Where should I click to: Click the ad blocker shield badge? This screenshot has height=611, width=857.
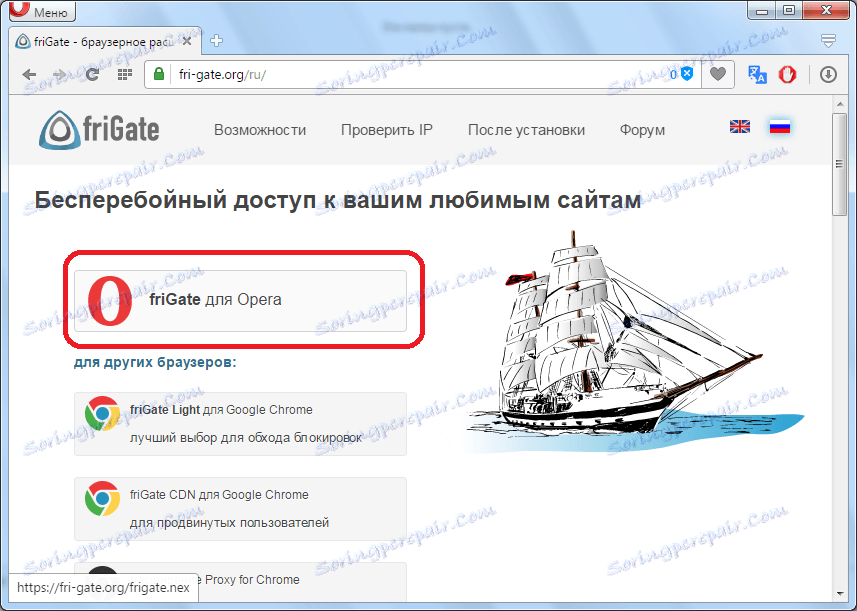pyautogui.click(x=682, y=74)
